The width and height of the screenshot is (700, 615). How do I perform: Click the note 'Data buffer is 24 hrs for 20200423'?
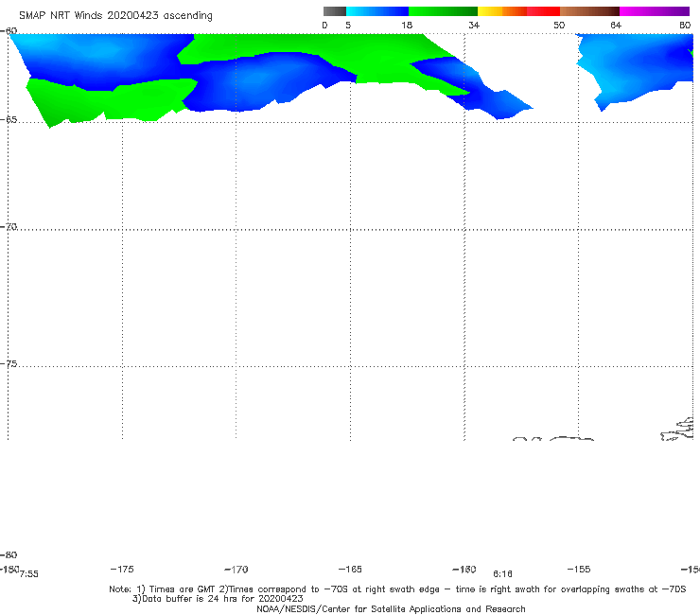coord(222,599)
